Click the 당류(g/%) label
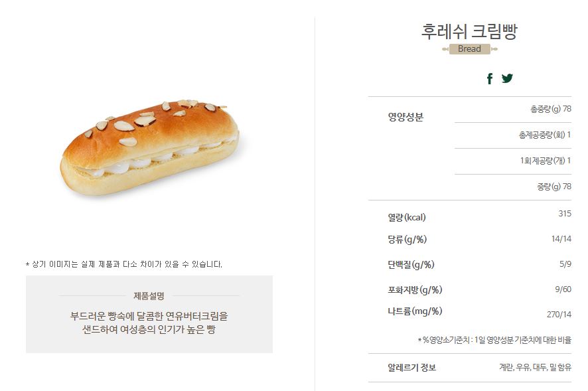The height and width of the screenshot is (391, 588). (x=407, y=240)
